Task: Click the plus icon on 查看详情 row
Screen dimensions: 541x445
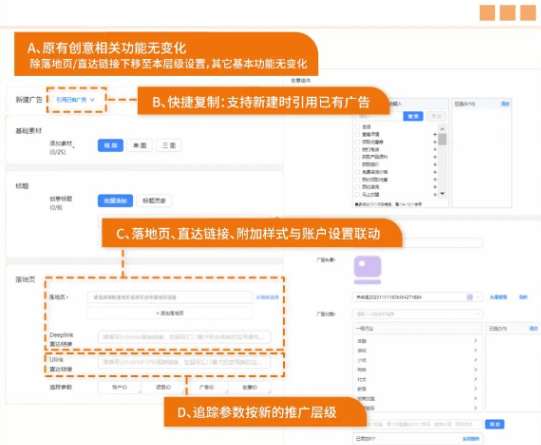Action: 435,134
